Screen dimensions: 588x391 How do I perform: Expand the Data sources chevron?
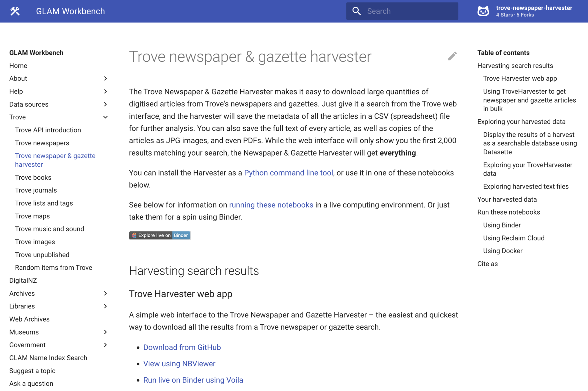[105, 104]
